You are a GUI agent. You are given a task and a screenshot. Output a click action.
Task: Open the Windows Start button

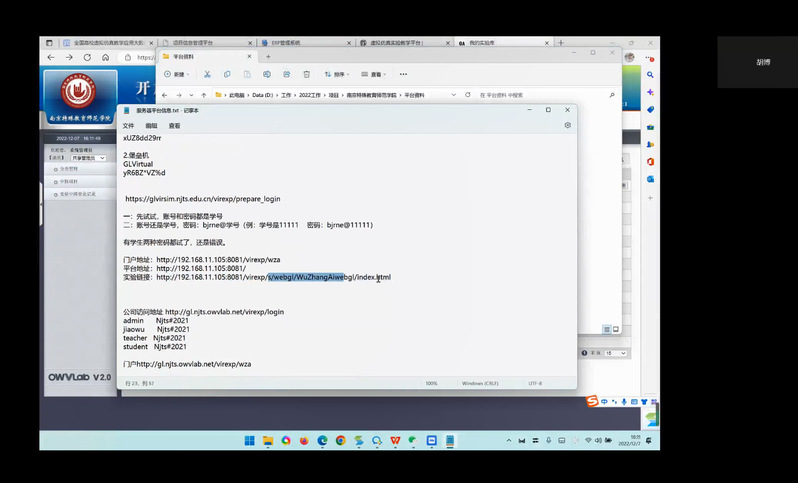point(249,440)
